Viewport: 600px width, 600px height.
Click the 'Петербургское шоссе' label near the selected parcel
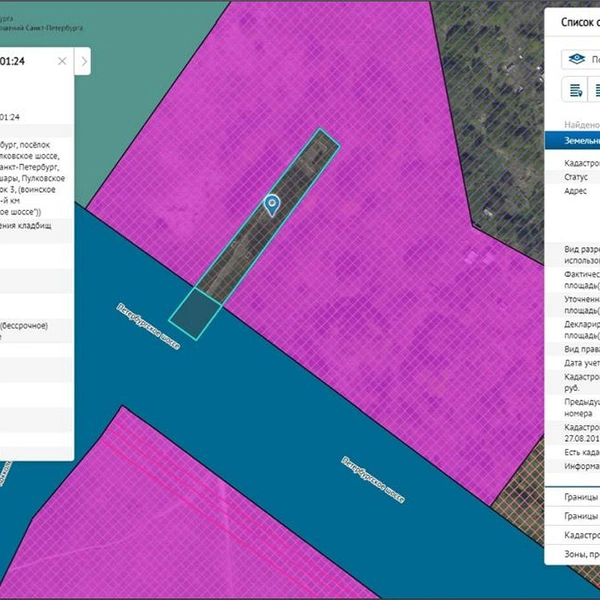[148, 326]
